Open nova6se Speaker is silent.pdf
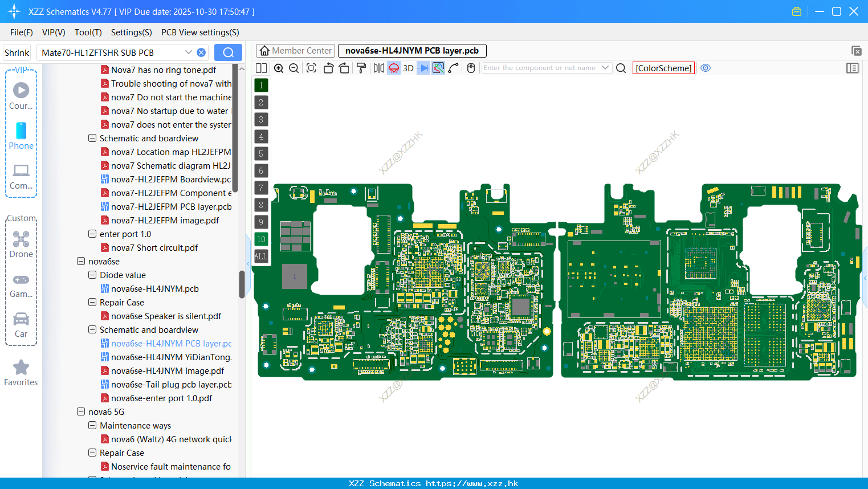The width and height of the screenshot is (868, 489). (166, 316)
